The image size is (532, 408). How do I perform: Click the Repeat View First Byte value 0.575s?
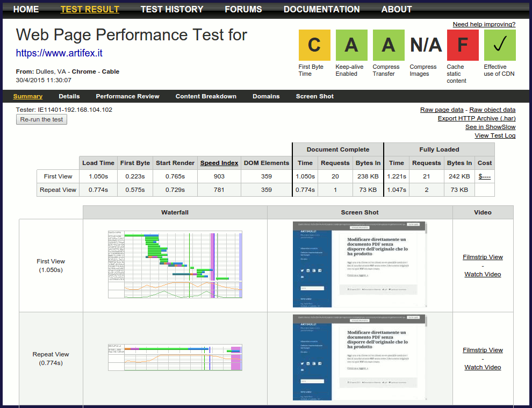click(x=135, y=190)
